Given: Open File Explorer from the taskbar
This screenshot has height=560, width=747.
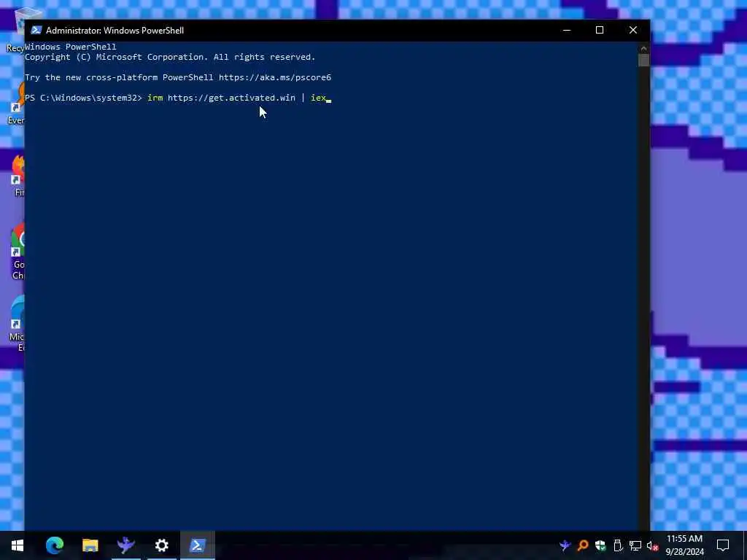Looking at the screenshot, I should pos(90,545).
